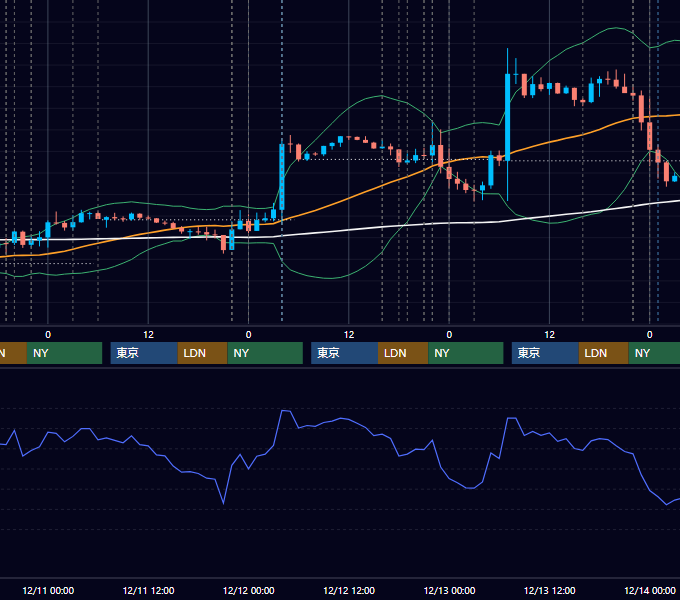Select the large cyan breakout candle after 12/12 00:00
The width and height of the screenshot is (680, 600).
[282, 177]
